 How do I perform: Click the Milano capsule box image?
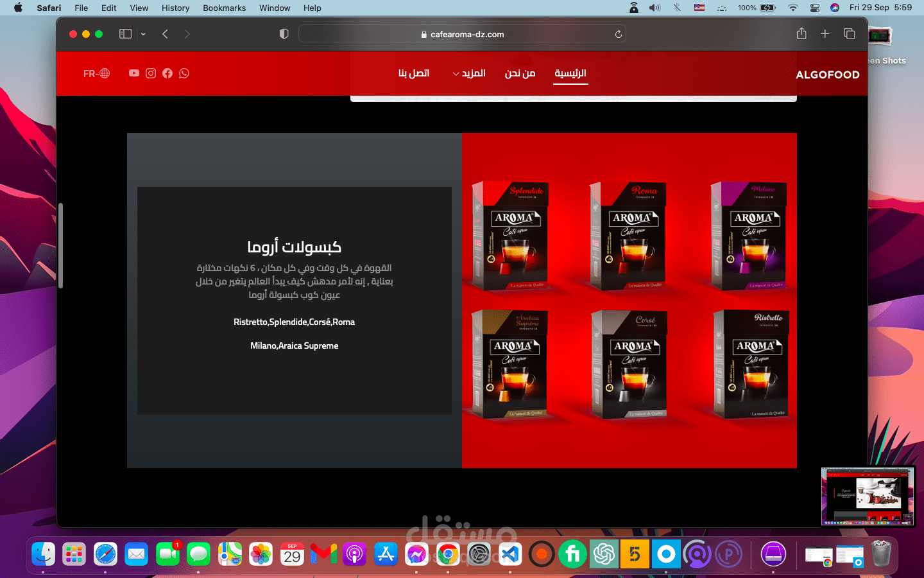(x=748, y=236)
